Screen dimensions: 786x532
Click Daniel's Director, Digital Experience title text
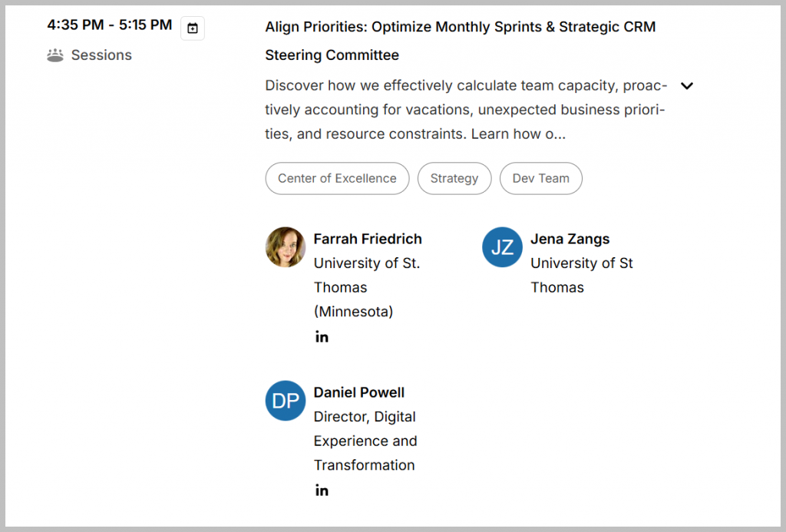tap(365, 441)
